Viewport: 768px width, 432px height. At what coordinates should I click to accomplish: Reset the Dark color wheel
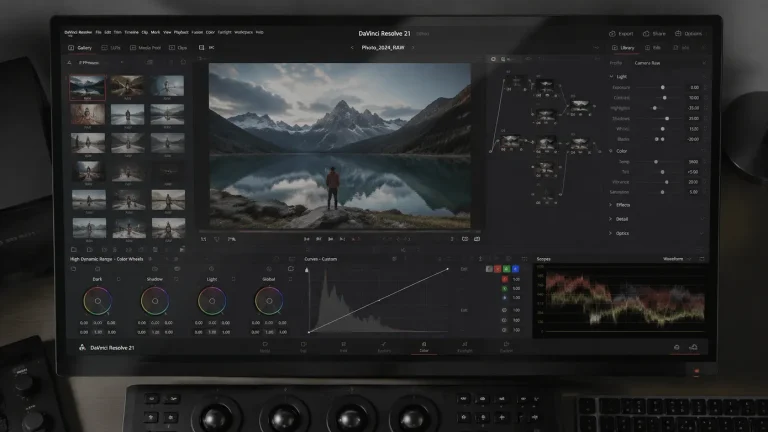click(x=119, y=279)
